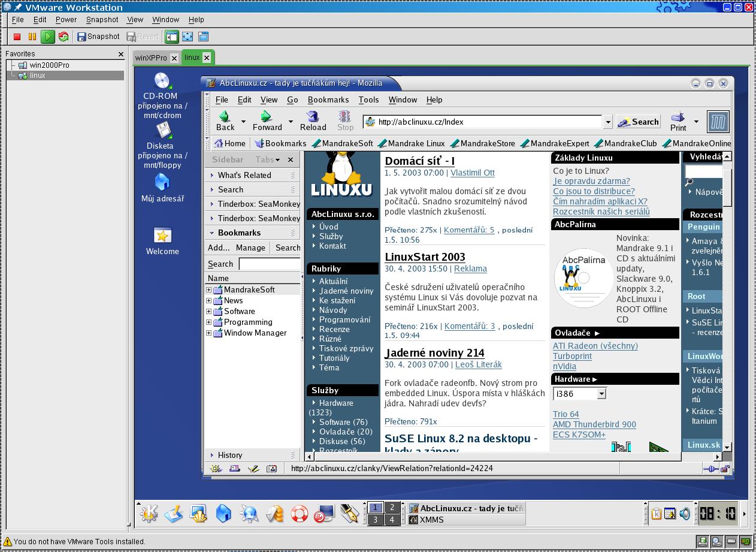Viewport: 756px width, 552px height.
Task: Open the Disketa floppy desktop icon
Action: [162, 145]
